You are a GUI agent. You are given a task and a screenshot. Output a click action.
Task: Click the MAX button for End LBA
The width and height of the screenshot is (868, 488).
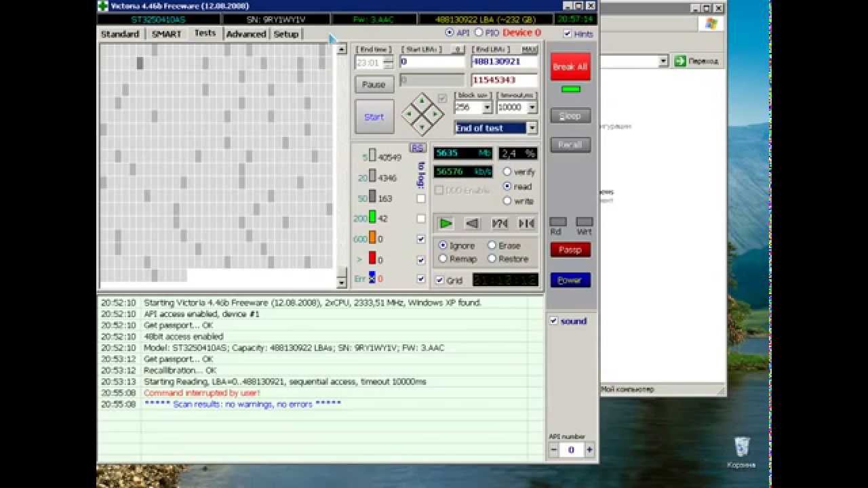point(529,49)
